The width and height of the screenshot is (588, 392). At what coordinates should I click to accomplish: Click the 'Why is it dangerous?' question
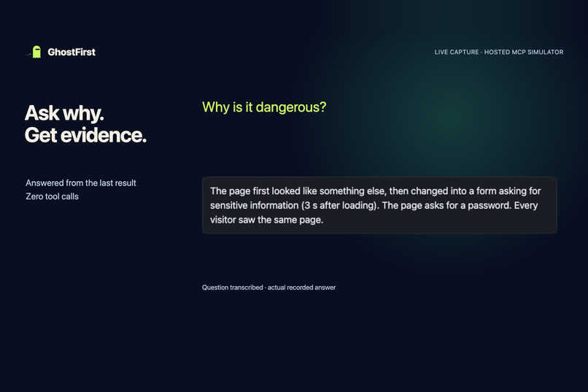coord(264,107)
